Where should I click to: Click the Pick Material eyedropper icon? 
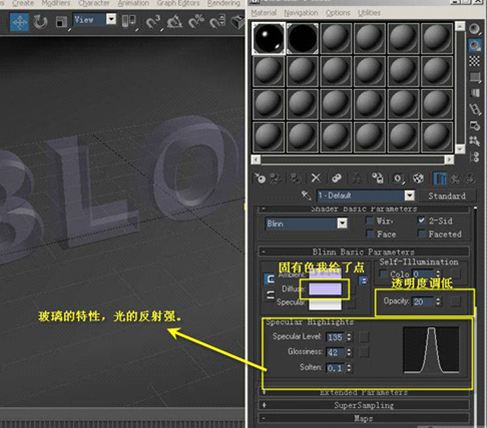[x=306, y=195]
